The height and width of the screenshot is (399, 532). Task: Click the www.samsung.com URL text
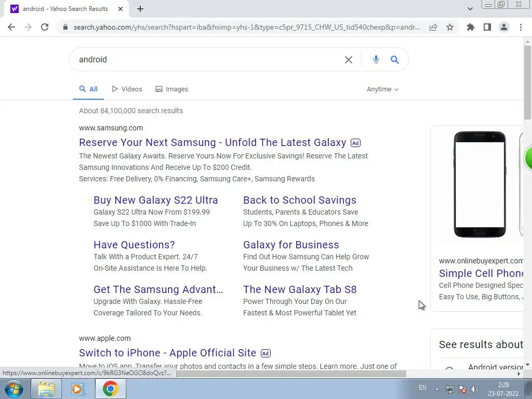coord(111,128)
